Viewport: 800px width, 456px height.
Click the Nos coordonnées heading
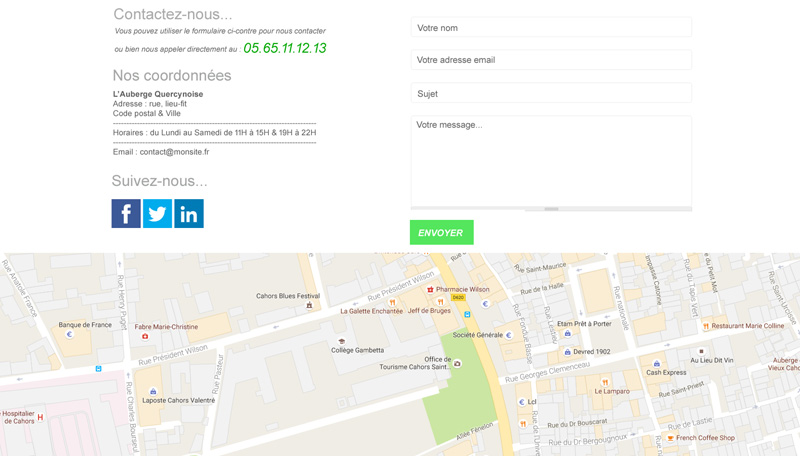(x=172, y=75)
